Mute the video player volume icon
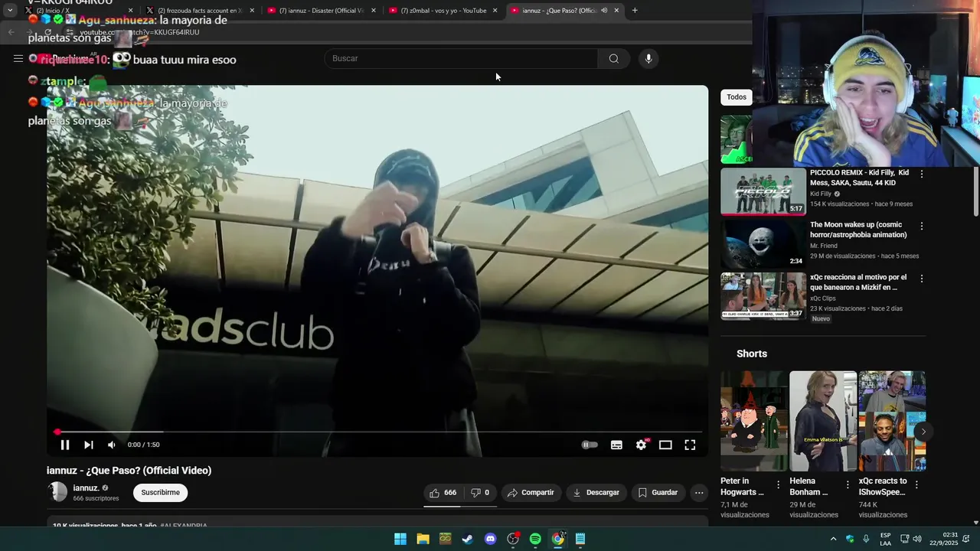 coord(112,445)
